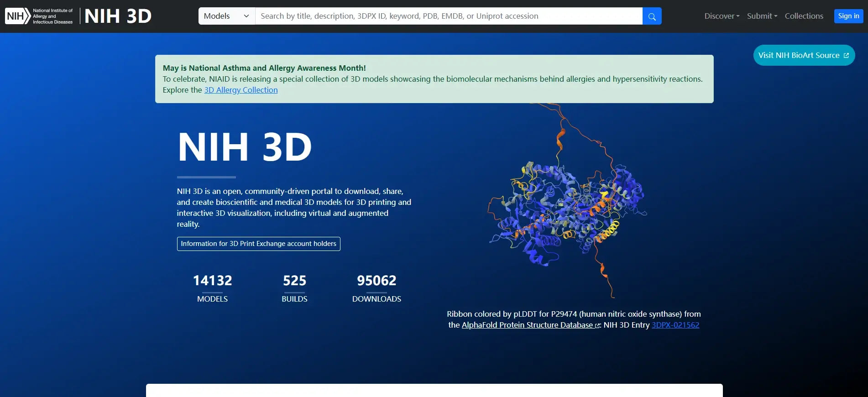The width and height of the screenshot is (868, 397).
Task: Click the MODELS label
Action: click(x=212, y=299)
